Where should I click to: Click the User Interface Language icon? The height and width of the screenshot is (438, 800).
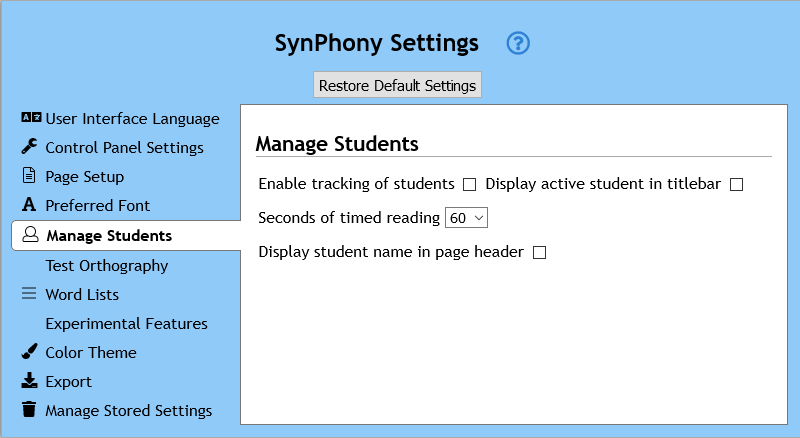[31, 118]
